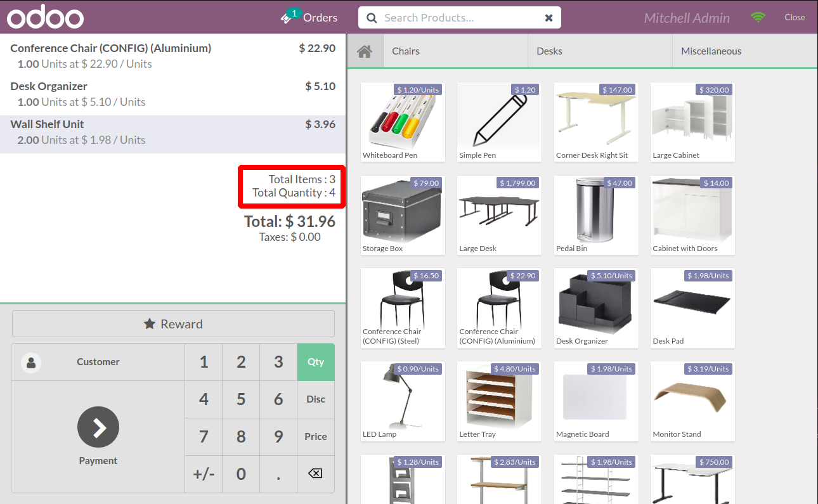Select the Conference Chair (Aluminium) order line
This screenshot has height=504, width=818.
[172, 56]
